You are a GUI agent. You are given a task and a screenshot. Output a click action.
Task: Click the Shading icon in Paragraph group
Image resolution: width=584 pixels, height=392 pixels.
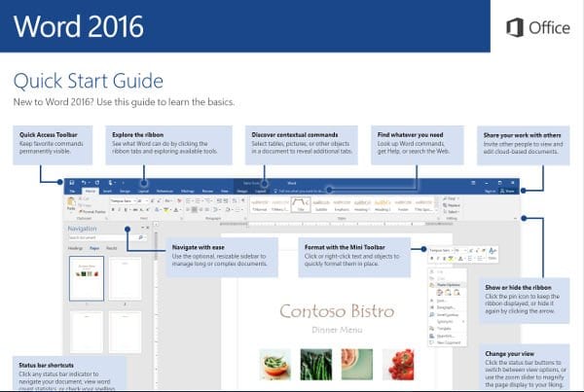[228, 210]
